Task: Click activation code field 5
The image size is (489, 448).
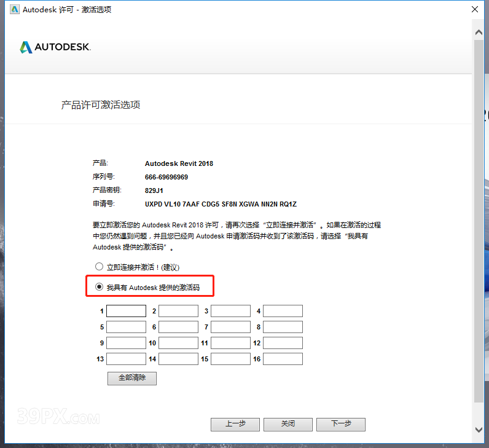Action: [126, 327]
